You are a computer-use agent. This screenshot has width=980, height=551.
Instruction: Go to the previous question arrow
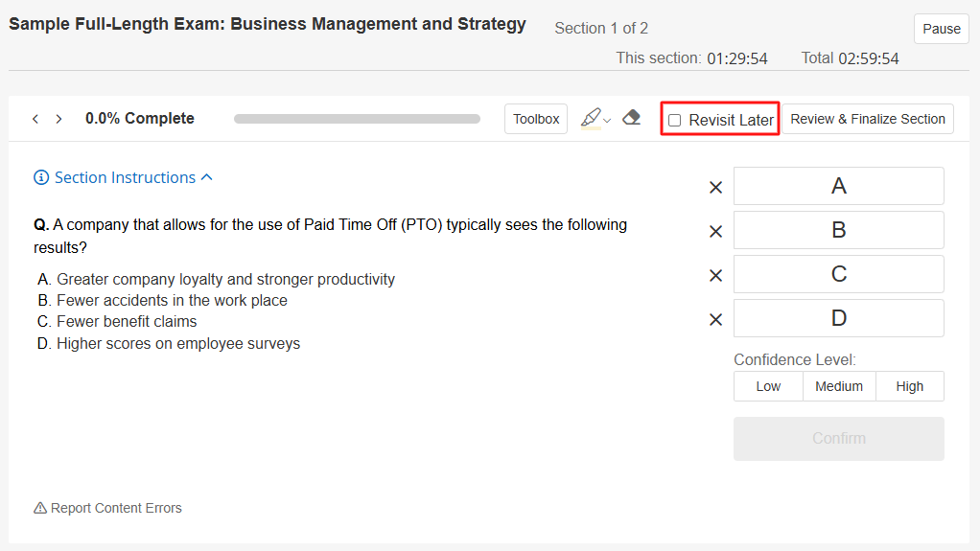coord(35,119)
